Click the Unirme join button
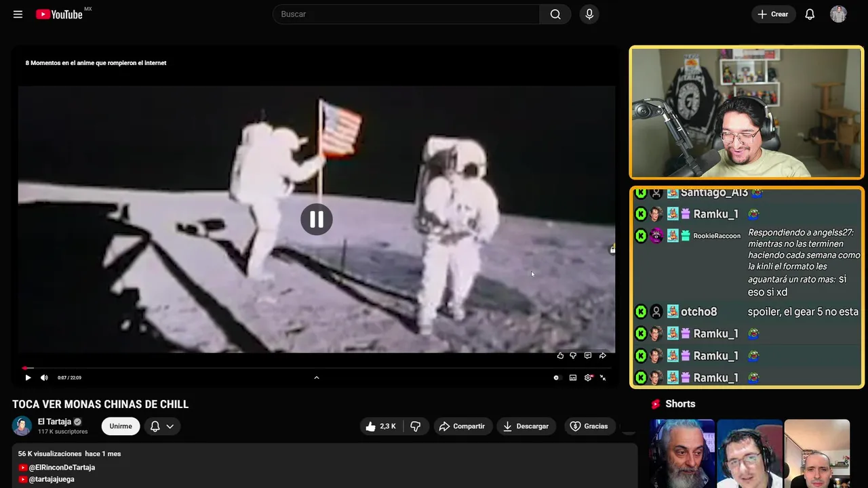This screenshot has height=488, width=868. click(121, 426)
